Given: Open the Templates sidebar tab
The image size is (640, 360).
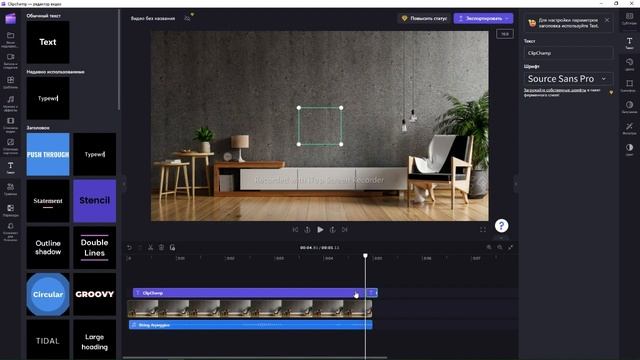Looking at the screenshot, I should click(x=11, y=82).
